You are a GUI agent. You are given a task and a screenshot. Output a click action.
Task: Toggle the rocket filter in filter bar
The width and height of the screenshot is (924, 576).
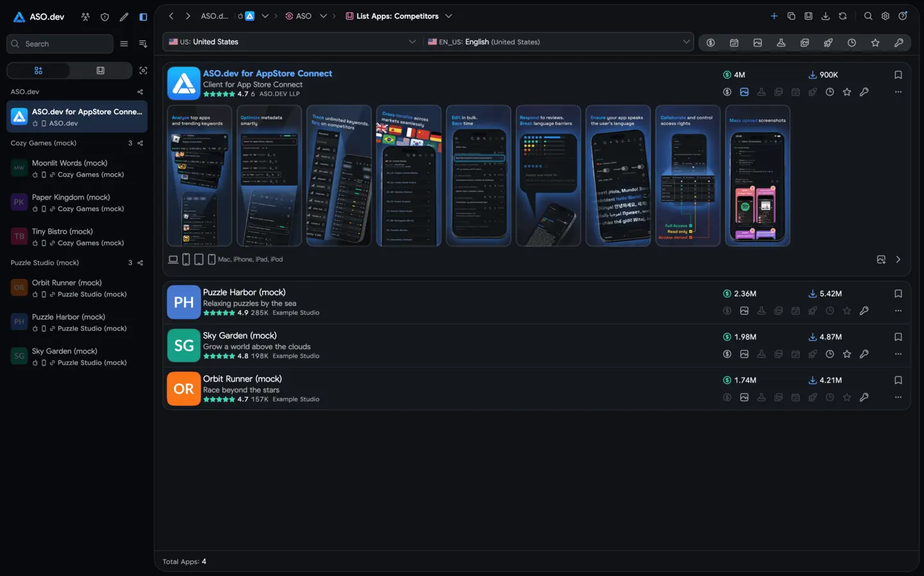pos(828,42)
